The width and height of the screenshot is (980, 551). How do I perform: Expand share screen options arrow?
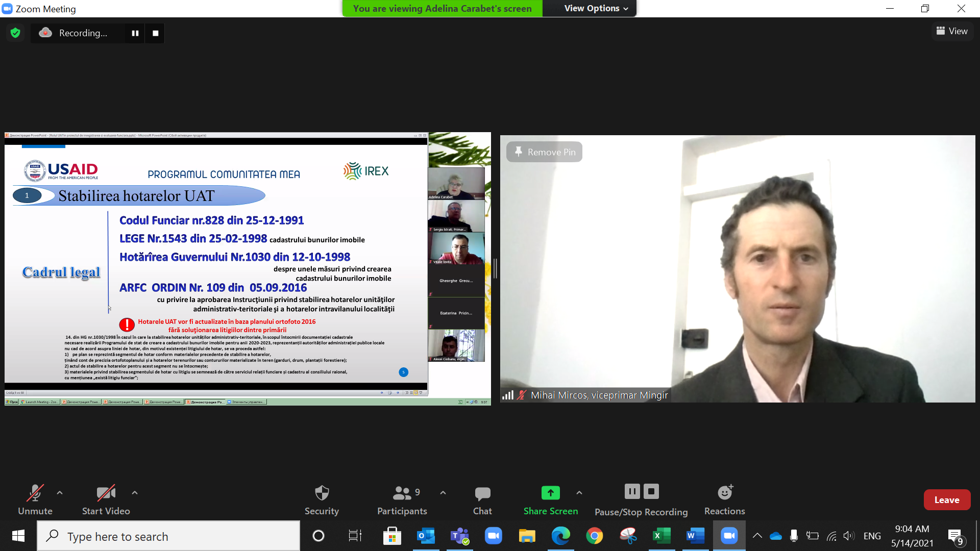(x=579, y=493)
